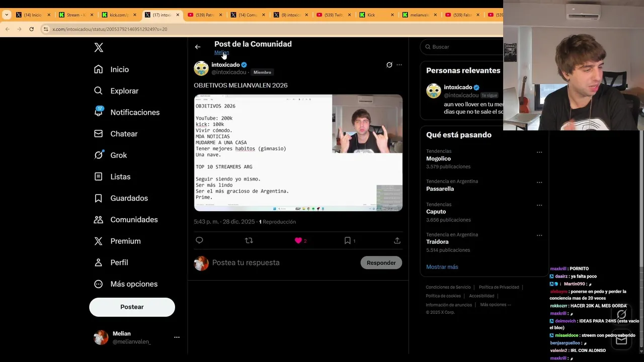
Task: Click the Postea tu respuesta field
Action: coord(284,262)
